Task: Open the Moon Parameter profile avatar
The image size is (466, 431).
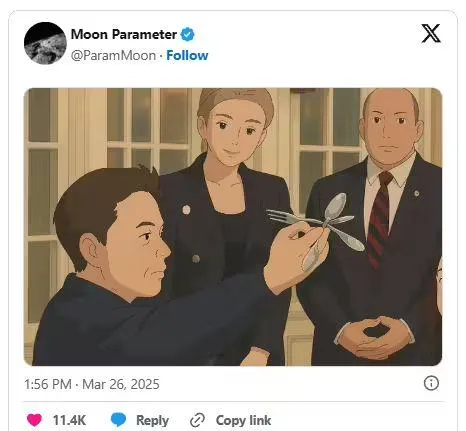Action: coord(45,43)
